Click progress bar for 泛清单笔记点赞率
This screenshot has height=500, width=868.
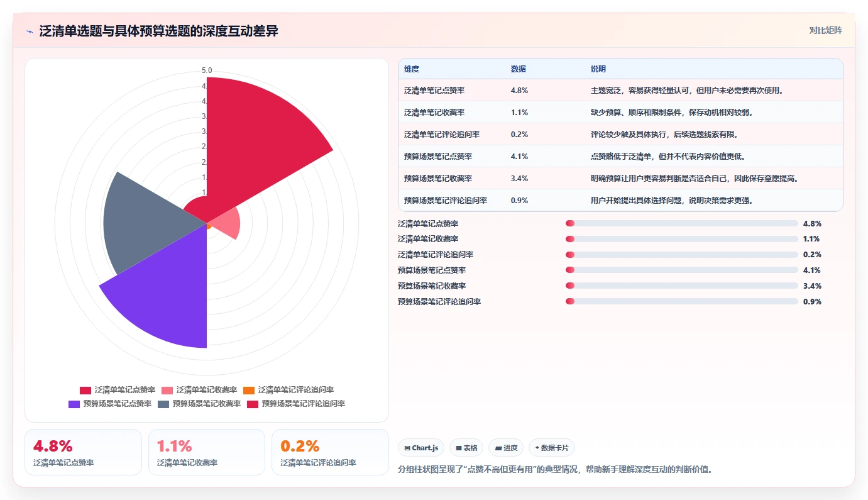pos(681,223)
